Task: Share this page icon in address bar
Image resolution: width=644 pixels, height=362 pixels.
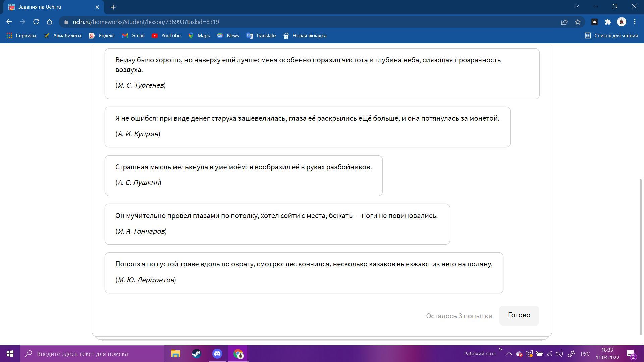Action: pos(564,22)
